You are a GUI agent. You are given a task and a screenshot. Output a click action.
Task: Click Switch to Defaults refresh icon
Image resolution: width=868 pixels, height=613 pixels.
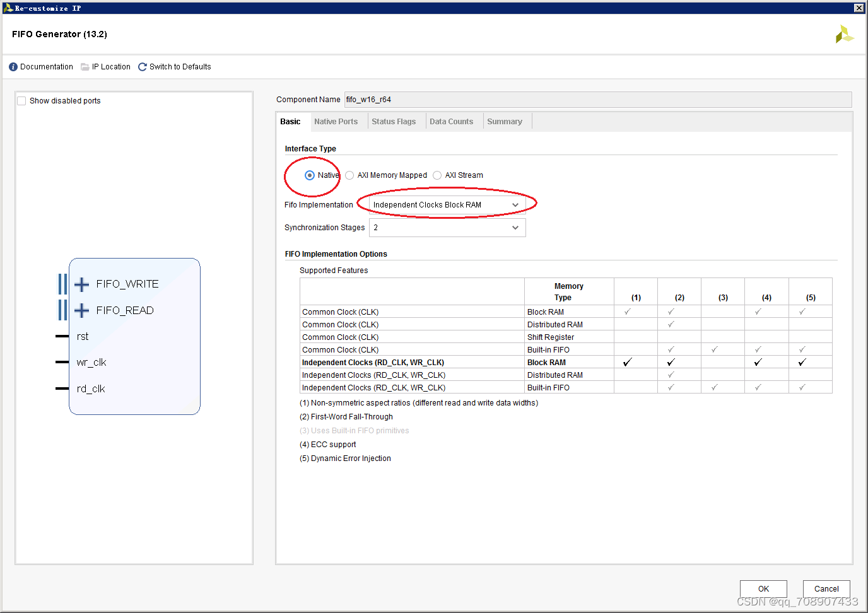143,67
